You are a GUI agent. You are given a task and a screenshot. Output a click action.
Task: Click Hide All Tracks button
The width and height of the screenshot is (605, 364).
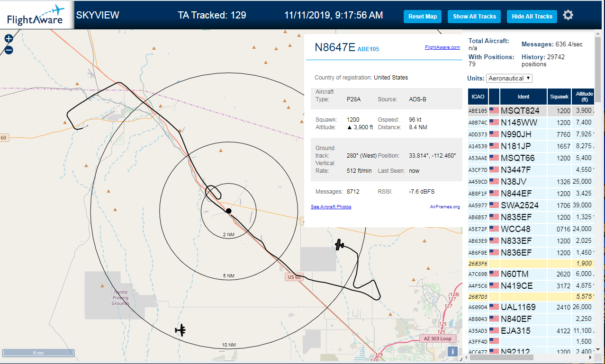pos(532,17)
